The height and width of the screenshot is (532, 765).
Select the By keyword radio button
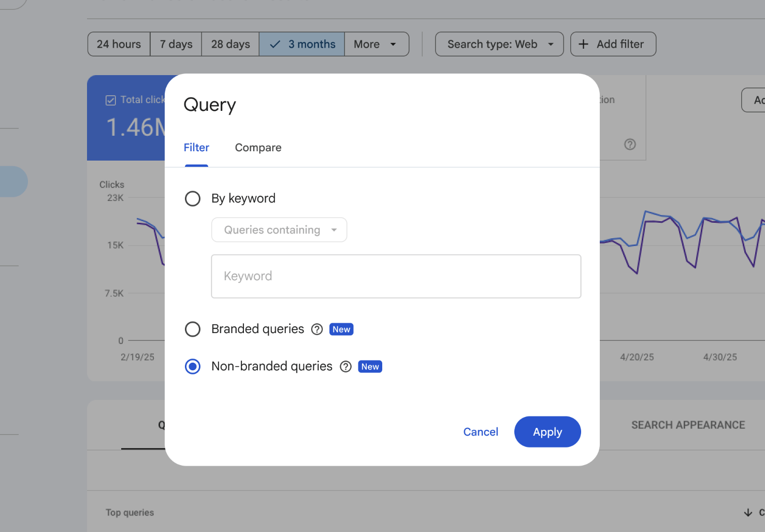(192, 198)
